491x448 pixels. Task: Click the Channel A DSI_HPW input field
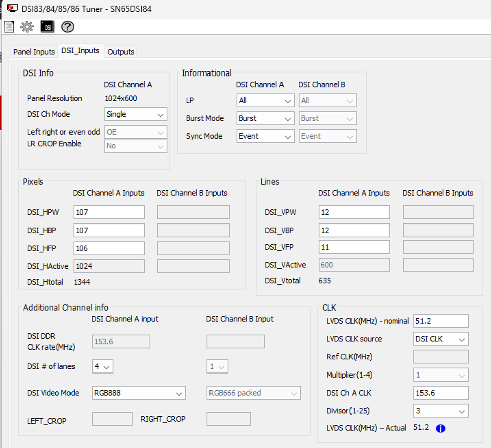pos(109,212)
